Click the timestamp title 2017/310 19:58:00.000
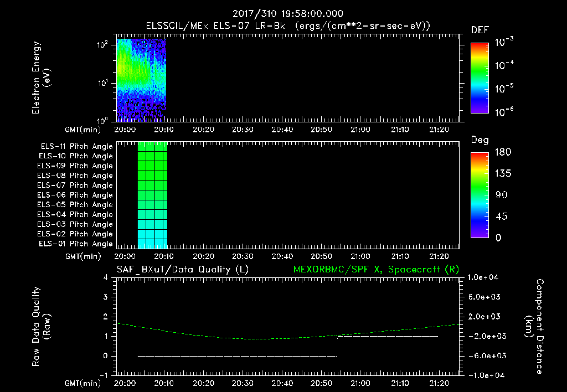Viewport: 567px width, 392px height. (x=287, y=14)
